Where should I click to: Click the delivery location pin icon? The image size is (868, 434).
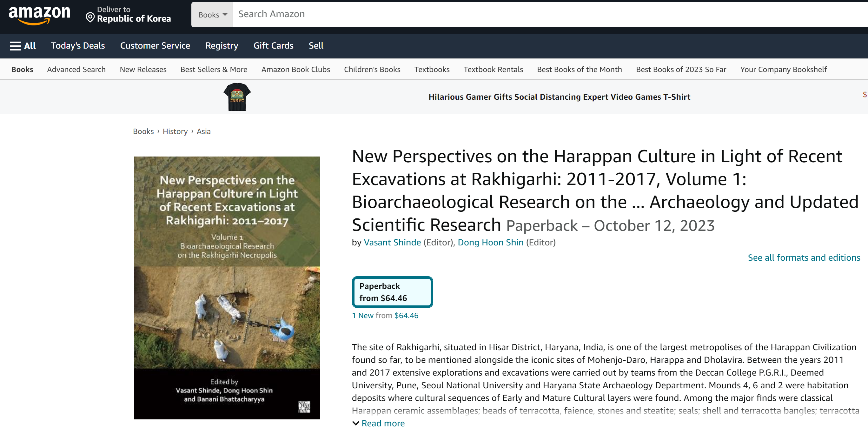click(x=90, y=17)
